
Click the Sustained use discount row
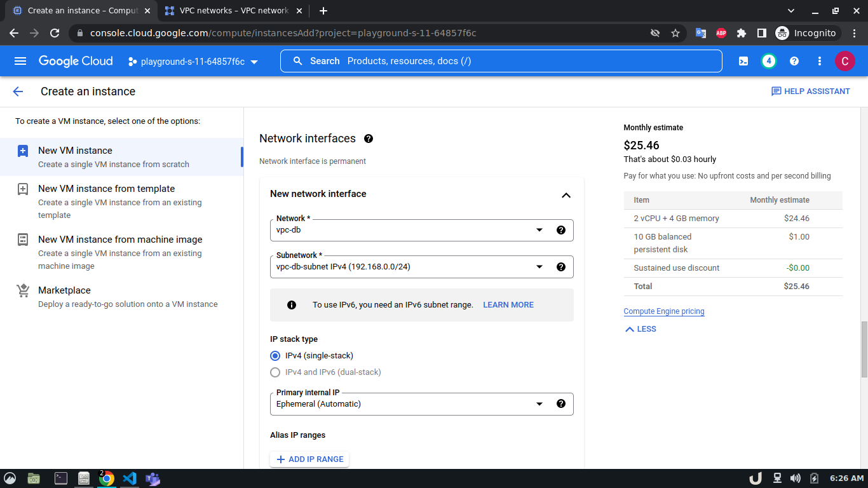click(733, 268)
